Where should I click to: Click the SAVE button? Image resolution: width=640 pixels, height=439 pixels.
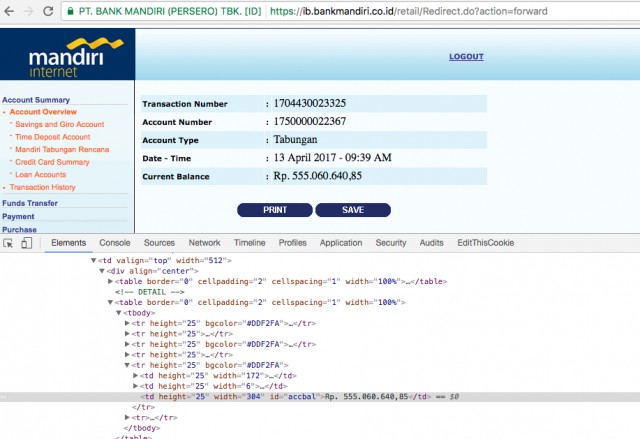(x=353, y=210)
